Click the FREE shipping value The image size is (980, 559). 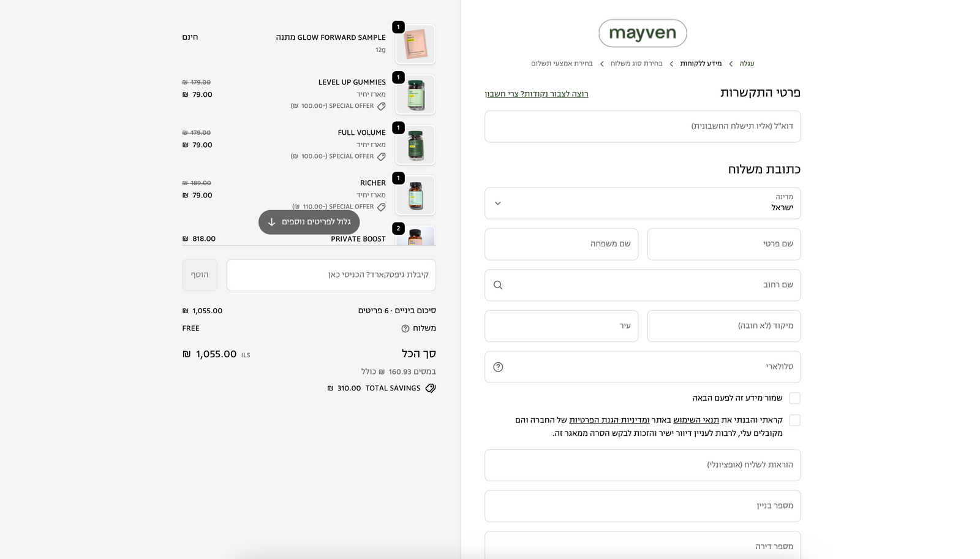(x=191, y=329)
